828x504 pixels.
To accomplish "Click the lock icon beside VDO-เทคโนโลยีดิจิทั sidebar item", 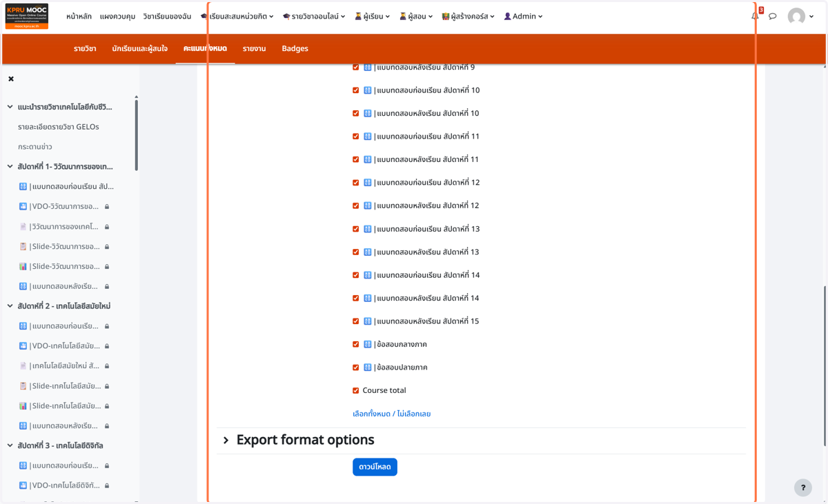I will [107, 485].
